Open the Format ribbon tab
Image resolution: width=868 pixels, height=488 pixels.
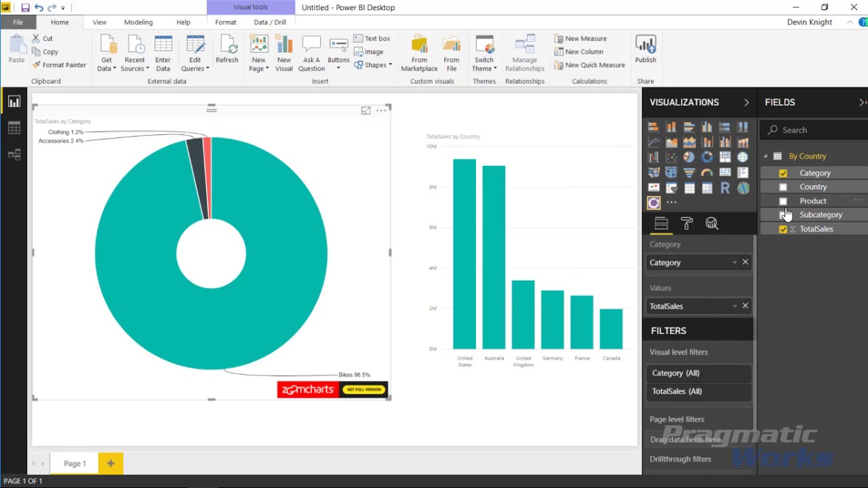pos(226,22)
